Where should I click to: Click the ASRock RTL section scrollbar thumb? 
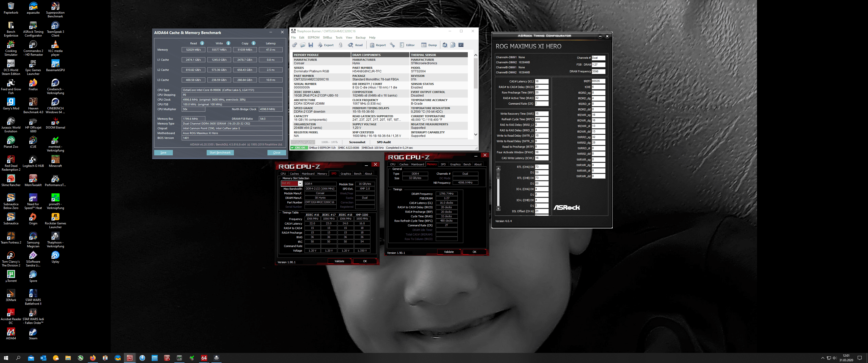[x=498, y=175]
